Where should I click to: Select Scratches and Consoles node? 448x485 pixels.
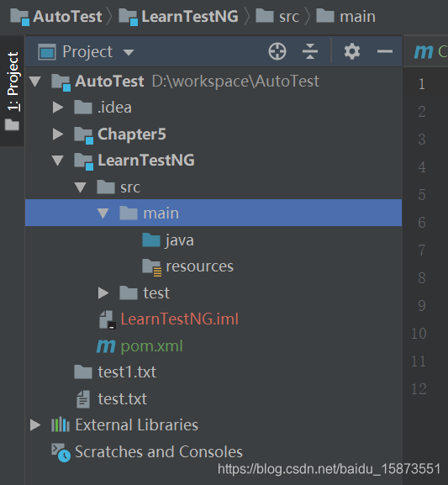click(x=213, y=451)
